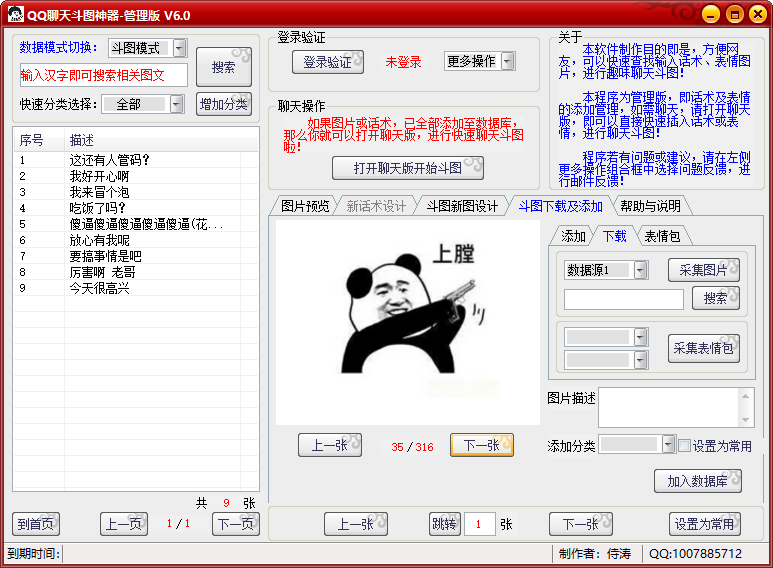773x568 pixels.
Task: Open the 斗图新图设计 tab
Action: (x=462, y=206)
